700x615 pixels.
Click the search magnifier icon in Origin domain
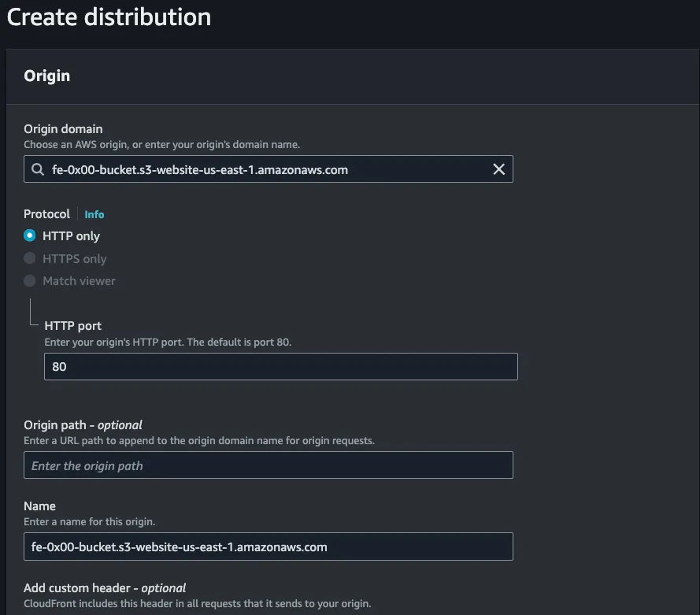tap(38, 169)
